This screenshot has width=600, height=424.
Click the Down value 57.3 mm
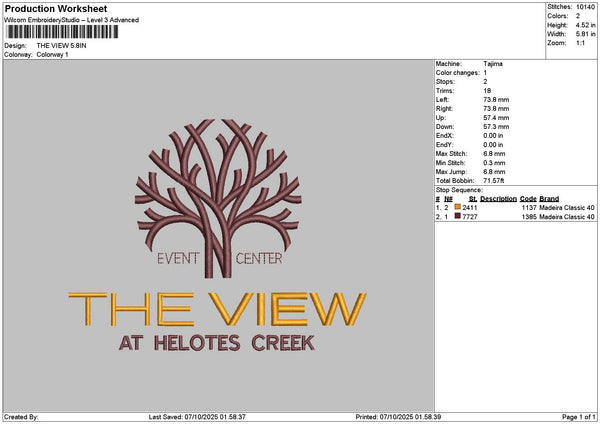click(496, 127)
